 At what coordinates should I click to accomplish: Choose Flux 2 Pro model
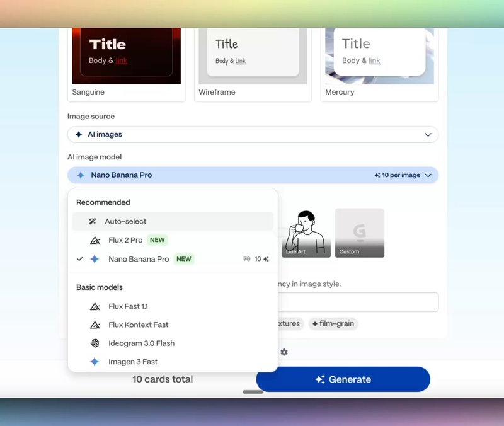coord(173,240)
